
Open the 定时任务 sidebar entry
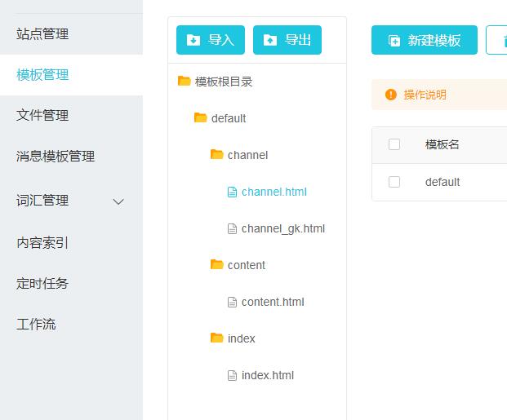(42, 284)
